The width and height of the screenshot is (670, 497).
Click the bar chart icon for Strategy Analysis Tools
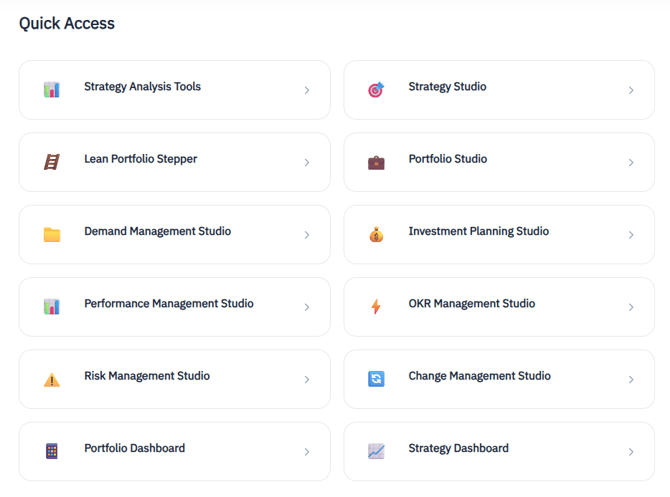coord(52,90)
